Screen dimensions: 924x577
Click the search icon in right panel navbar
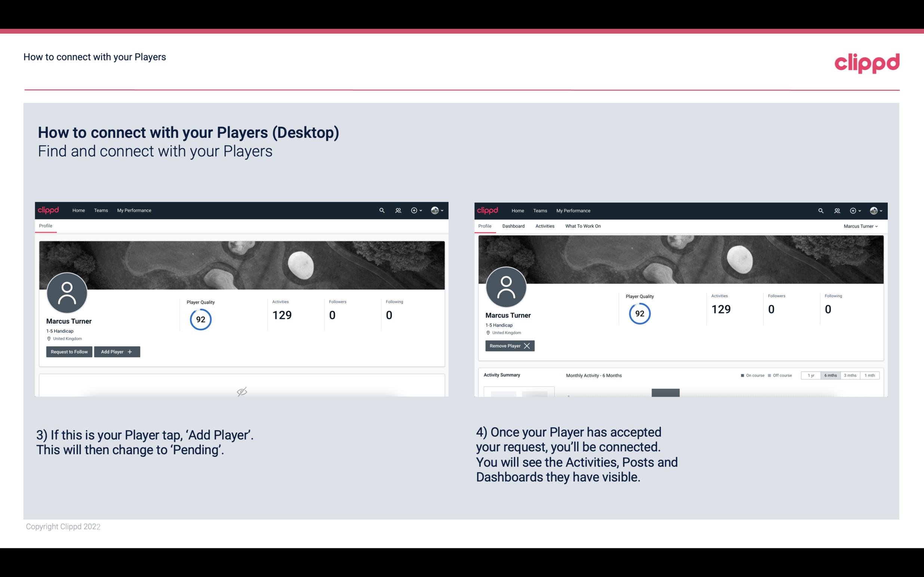pyautogui.click(x=820, y=210)
